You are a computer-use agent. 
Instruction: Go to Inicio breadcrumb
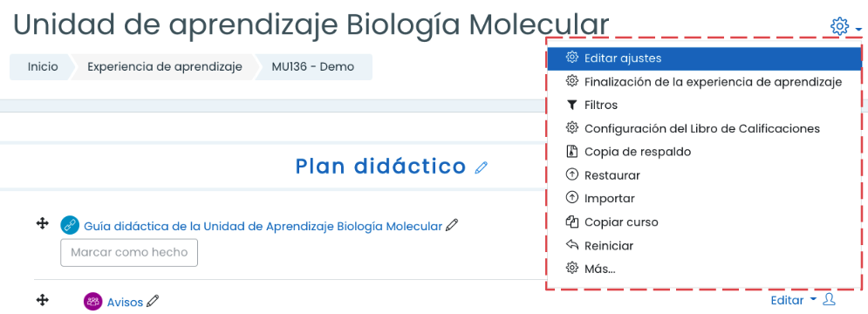(43, 67)
